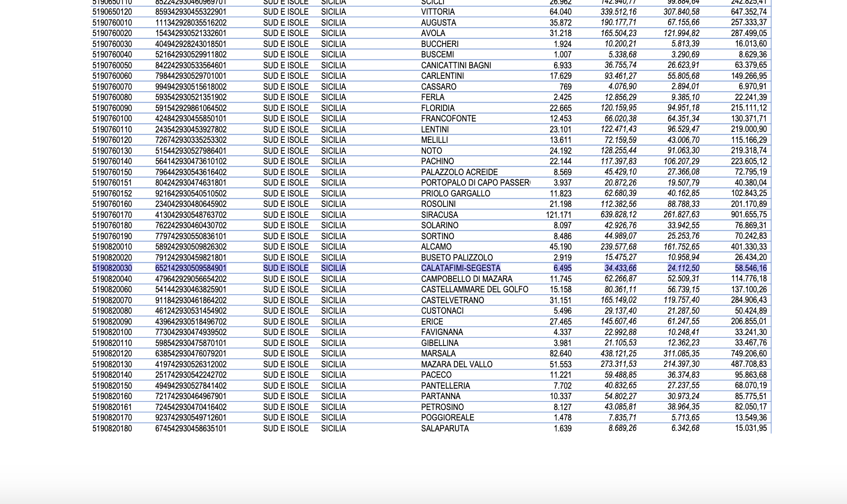Select population 82.640
Image resolution: width=847 pixels, height=504 pixels.
[x=561, y=354]
